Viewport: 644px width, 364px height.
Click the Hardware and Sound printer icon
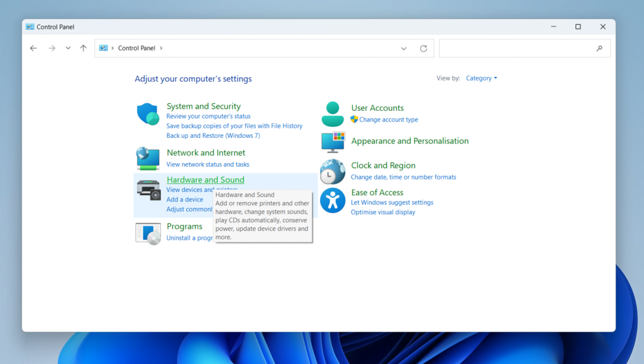148,189
